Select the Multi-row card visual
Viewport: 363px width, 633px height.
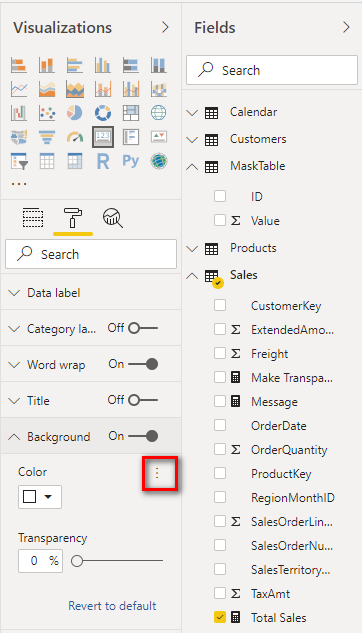click(x=130, y=137)
